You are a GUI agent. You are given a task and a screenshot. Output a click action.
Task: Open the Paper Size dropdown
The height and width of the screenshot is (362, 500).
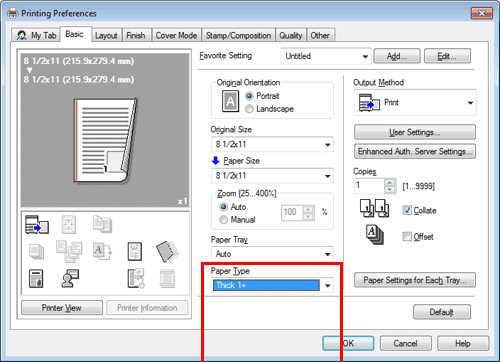pos(272,176)
